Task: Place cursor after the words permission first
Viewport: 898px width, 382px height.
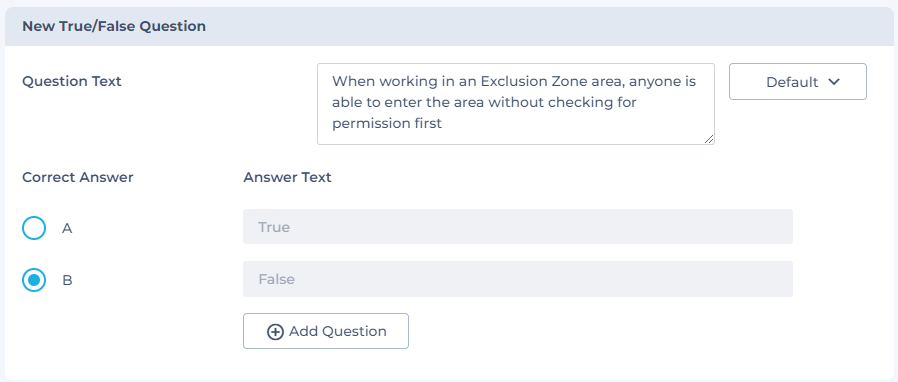Action: click(x=443, y=124)
